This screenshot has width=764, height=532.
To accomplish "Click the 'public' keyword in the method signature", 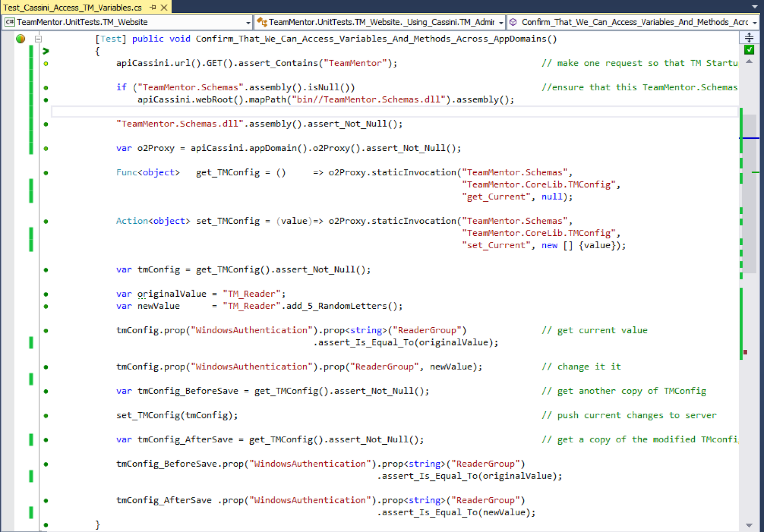I will (x=148, y=39).
